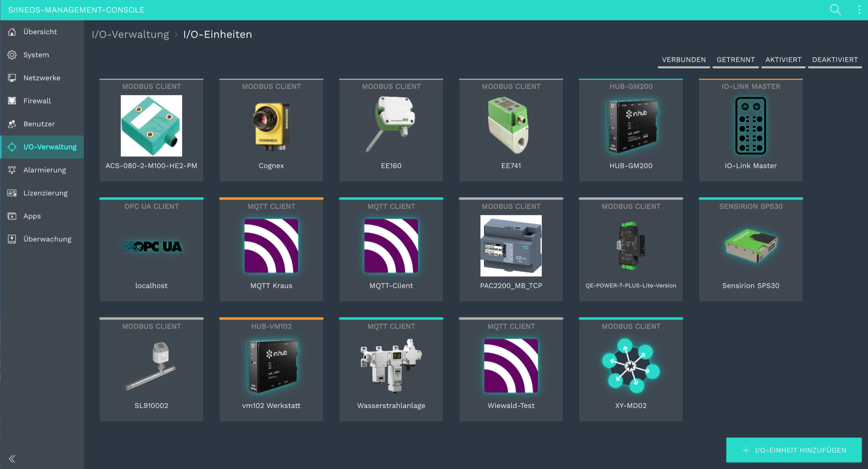Click the Überwachung monitoring icon
The height and width of the screenshot is (469, 868).
coord(12,239)
